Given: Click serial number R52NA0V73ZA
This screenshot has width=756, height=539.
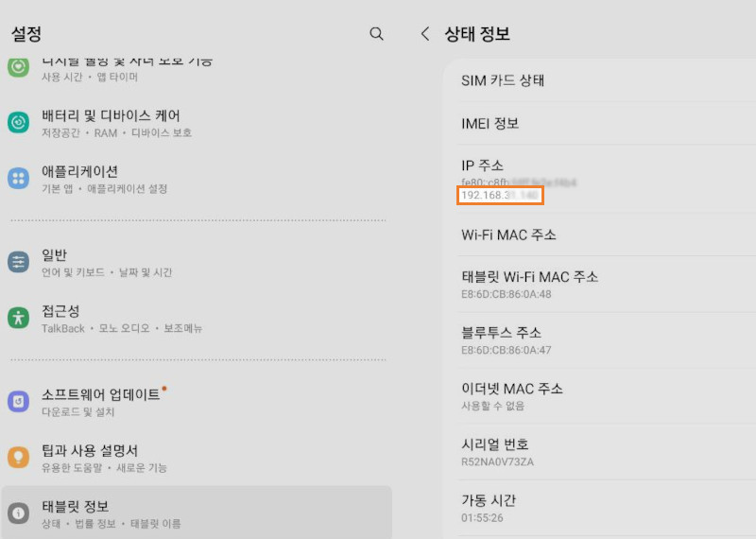Looking at the screenshot, I should pos(498,461).
